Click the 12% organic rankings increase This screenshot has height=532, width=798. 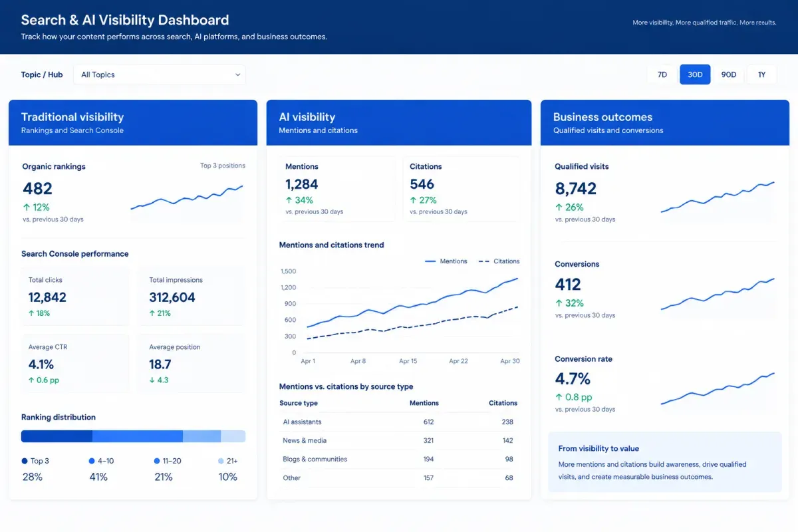click(x=36, y=207)
